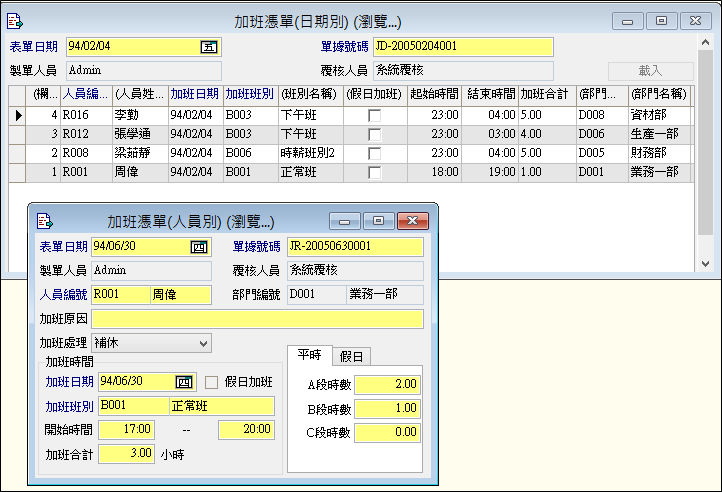The height and width of the screenshot is (492, 722).
Task: Check the 假日加班 box for 李勤 row
Action: pos(374,116)
